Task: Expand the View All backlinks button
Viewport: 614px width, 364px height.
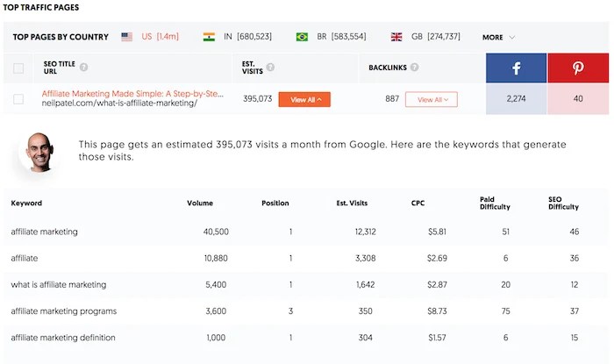Action: coord(431,100)
